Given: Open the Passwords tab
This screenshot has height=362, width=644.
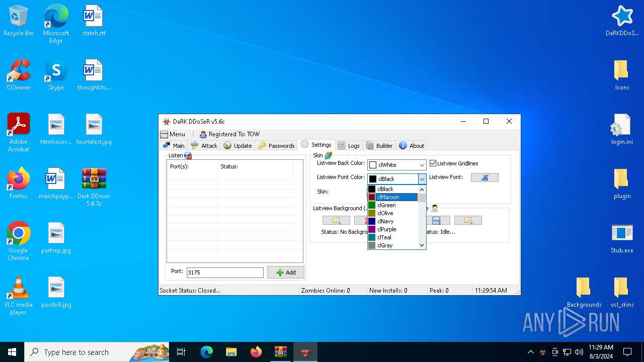Looking at the screenshot, I should 276,145.
